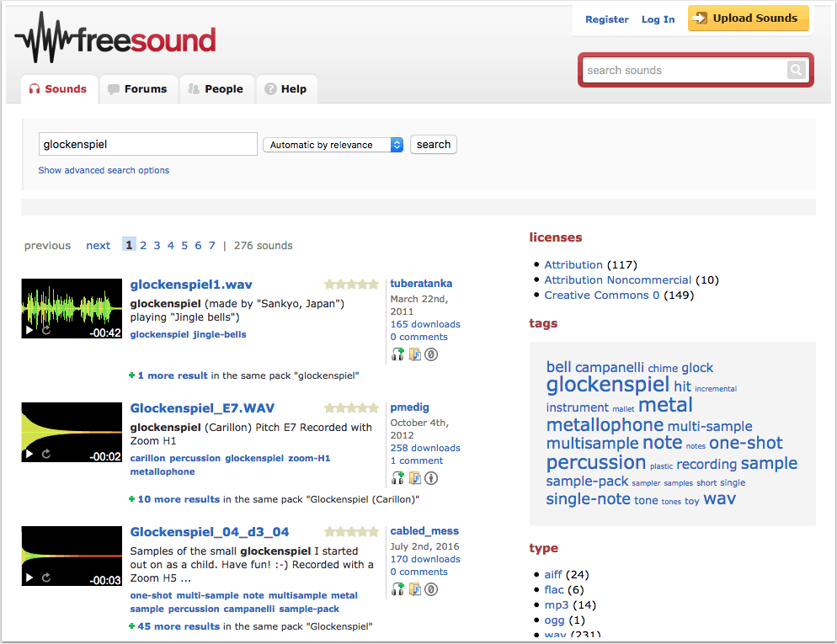Click the similar sounds headphone icon for glockenspiel1.wav
Image resolution: width=837 pixels, height=644 pixels.
(398, 354)
